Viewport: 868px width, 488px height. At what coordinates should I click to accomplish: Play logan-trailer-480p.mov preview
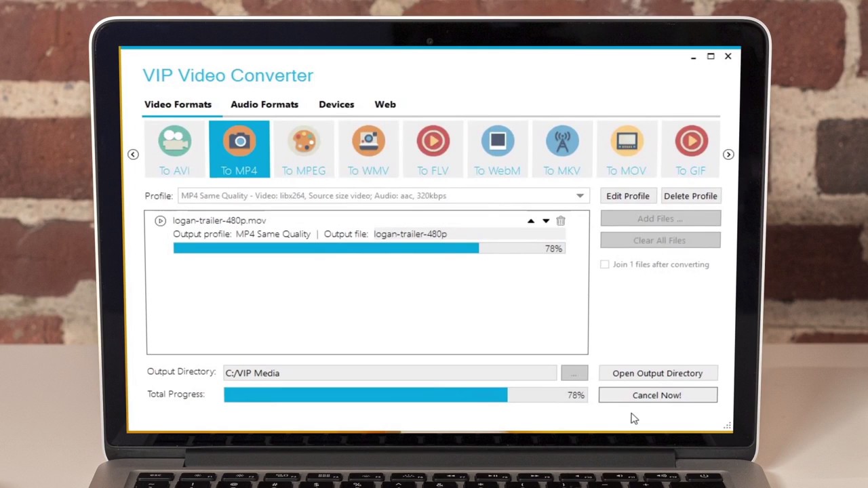tap(160, 221)
